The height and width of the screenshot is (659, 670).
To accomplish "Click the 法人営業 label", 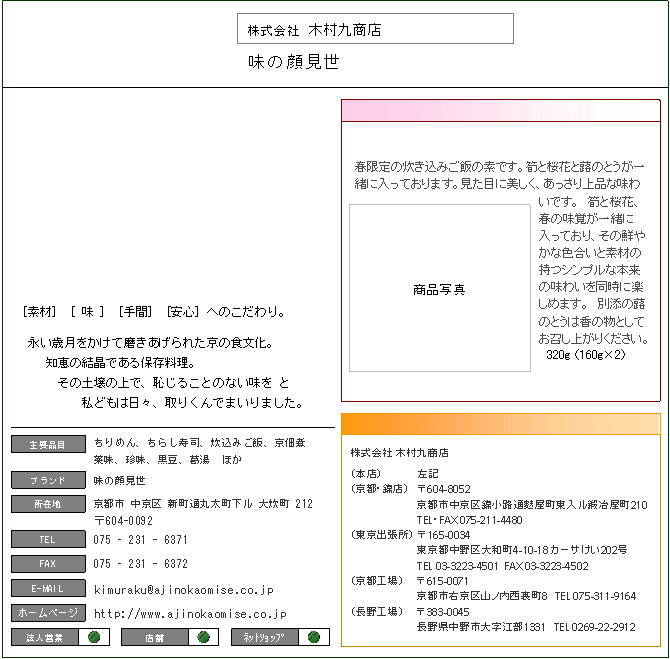I will [44, 637].
